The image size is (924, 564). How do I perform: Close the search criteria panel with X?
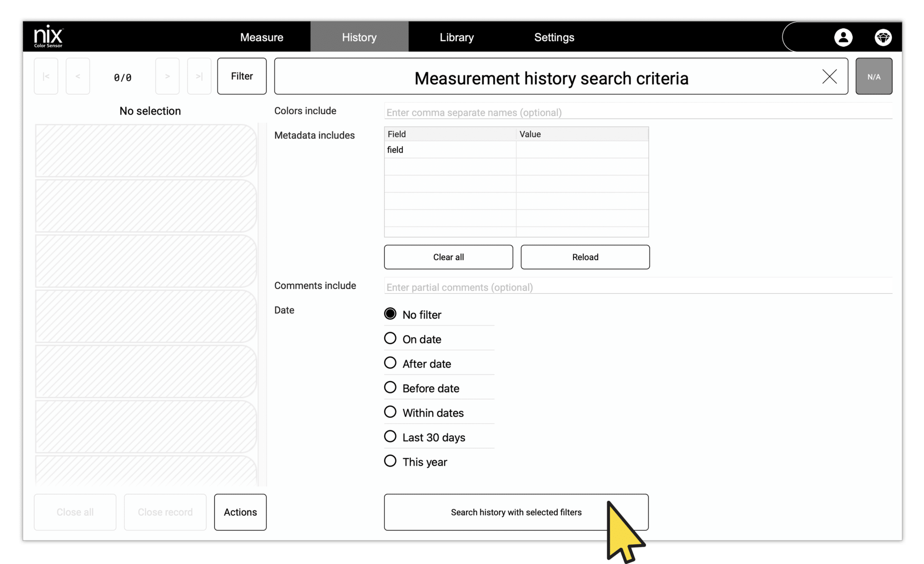(x=829, y=76)
